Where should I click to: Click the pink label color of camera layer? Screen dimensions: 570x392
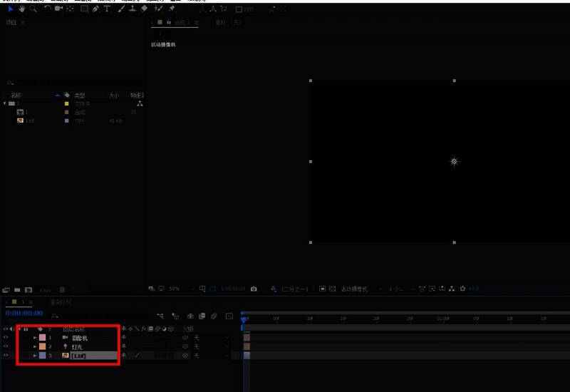(43, 338)
